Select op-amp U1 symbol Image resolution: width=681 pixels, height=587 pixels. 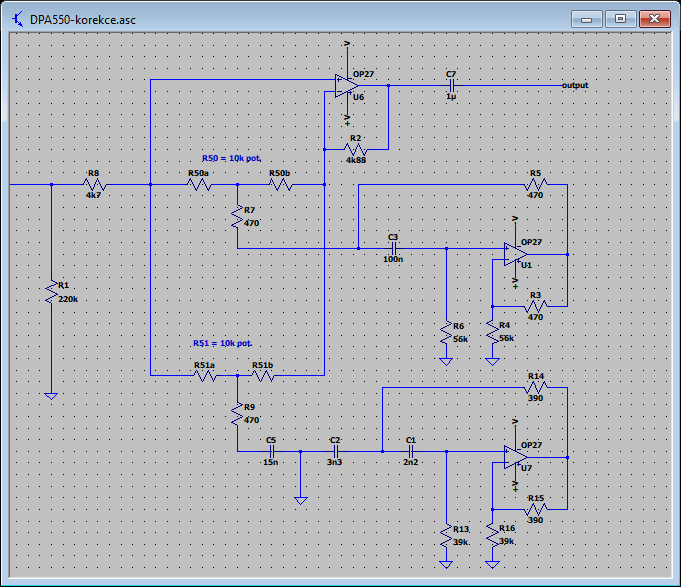pos(516,254)
